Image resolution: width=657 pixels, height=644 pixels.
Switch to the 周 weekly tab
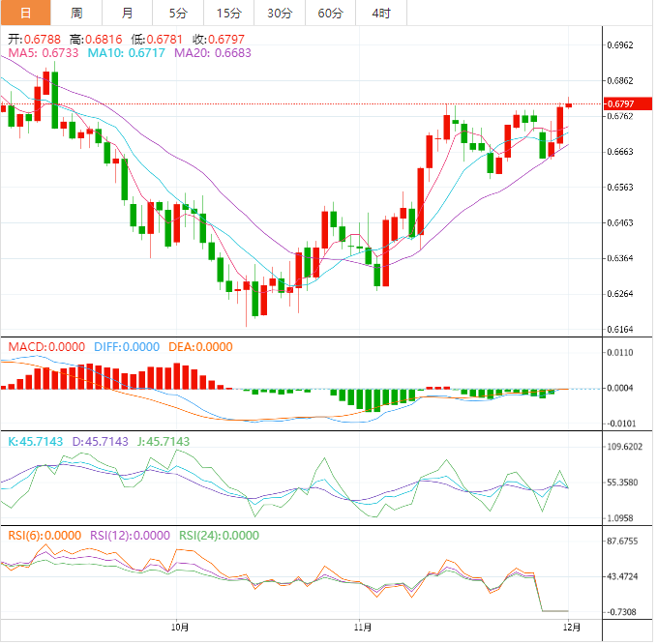(x=76, y=13)
